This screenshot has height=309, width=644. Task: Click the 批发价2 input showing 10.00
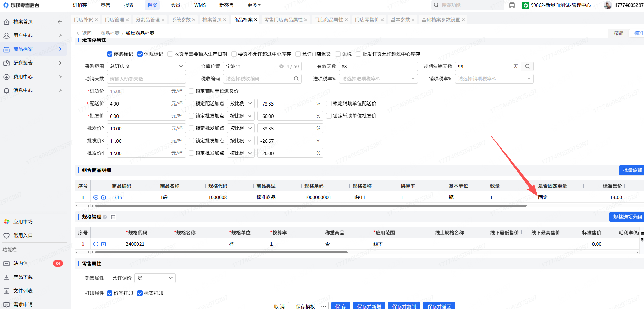tap(146, 128)
